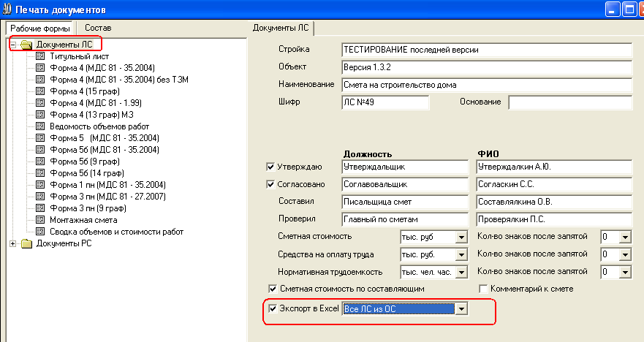644x342 pixels.
Task: Click the icon beside Форма 4 (МДС 81 - 1.99)
Action: pyautogui.click(x=40, y=102)
